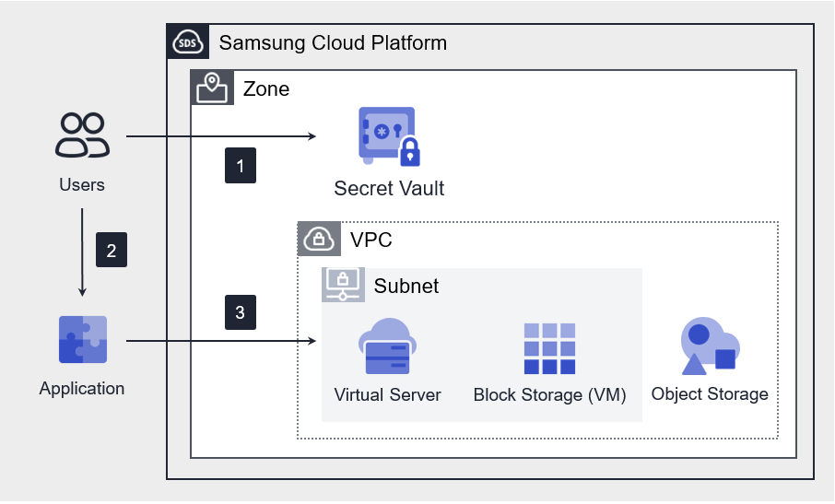This screenshot has width=835, height=504.
Task: Select the VPC cloud lock icon
Action: coord(319,240)
